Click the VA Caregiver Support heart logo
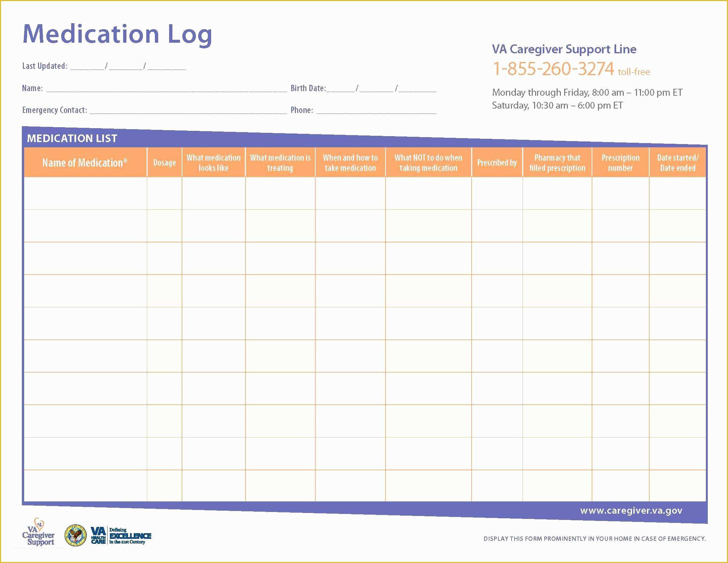The image size is (728, 563). click(x=38, y=532)
